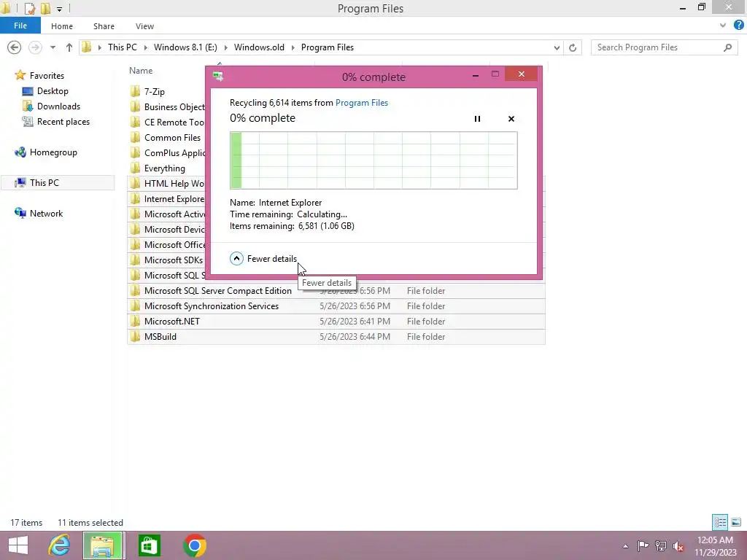This screenshot has height=560, width=747.
Task: Switch to large thumbnails view icon
Action: (x=736, y=522)
